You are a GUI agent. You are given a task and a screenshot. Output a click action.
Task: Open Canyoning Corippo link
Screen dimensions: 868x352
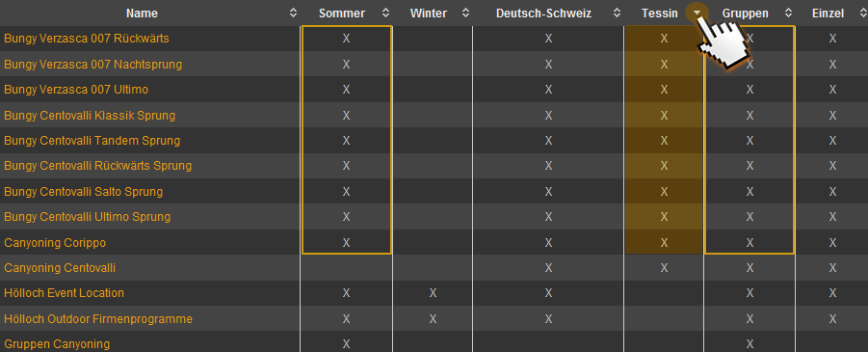pyautogui.click(x=55, y=243)
